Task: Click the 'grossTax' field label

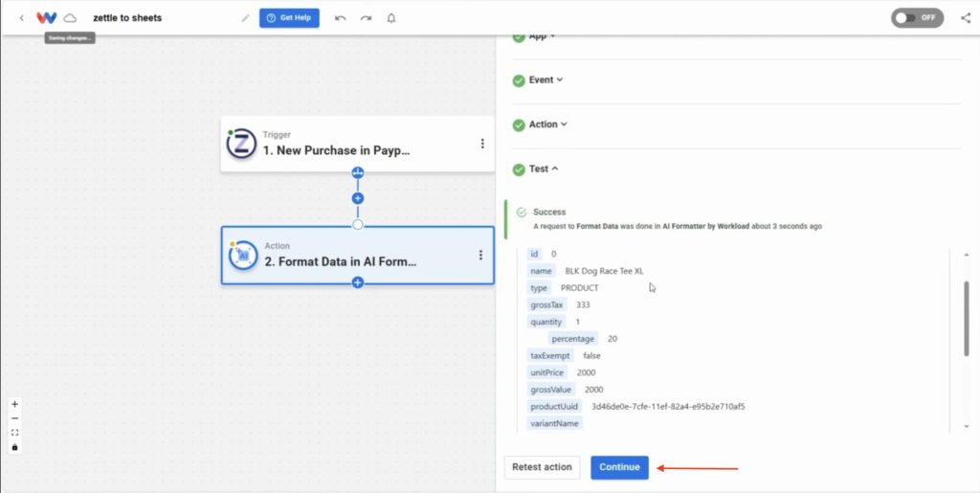Action: 546,305
